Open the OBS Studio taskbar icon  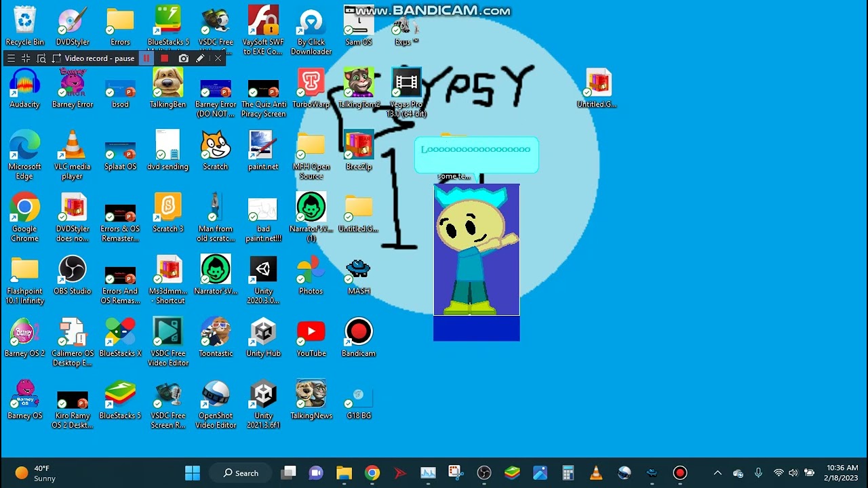484,472
